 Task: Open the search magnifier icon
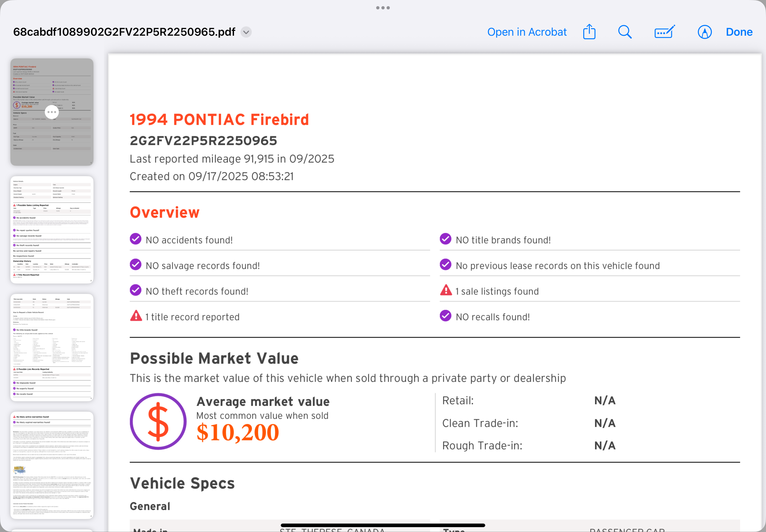pyautogui.click(x=624, y=32)
